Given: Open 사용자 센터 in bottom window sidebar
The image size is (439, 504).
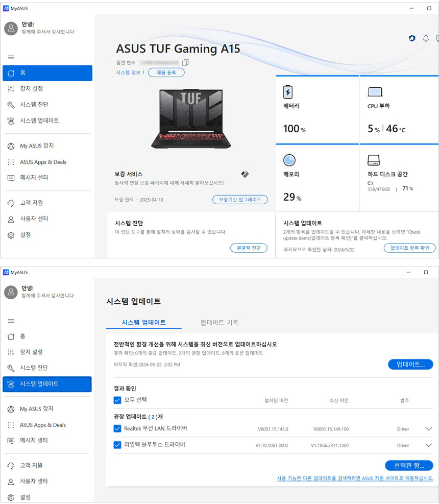Looking at the screenshot, I should pyautogui.click(x=47, y=481).
